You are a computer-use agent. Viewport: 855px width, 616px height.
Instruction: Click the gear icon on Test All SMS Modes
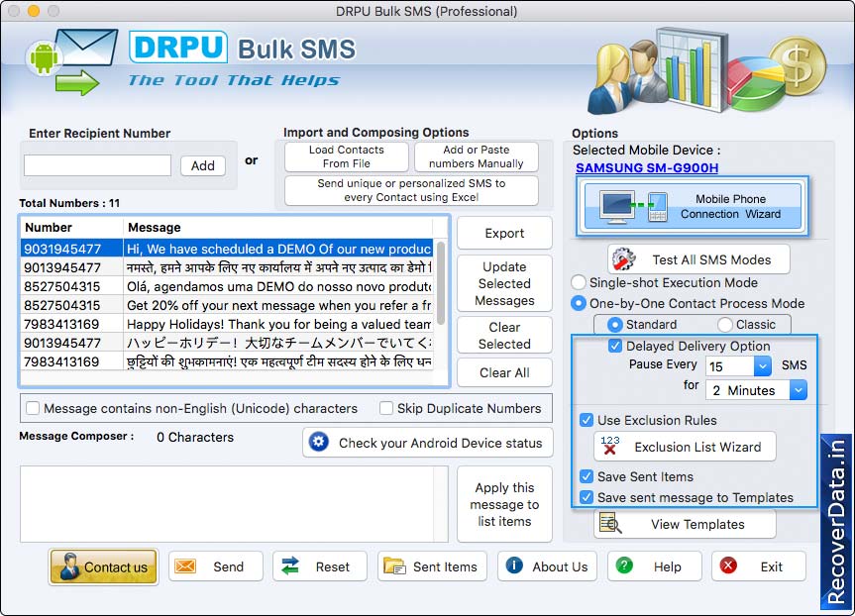(x=623, y=259)
